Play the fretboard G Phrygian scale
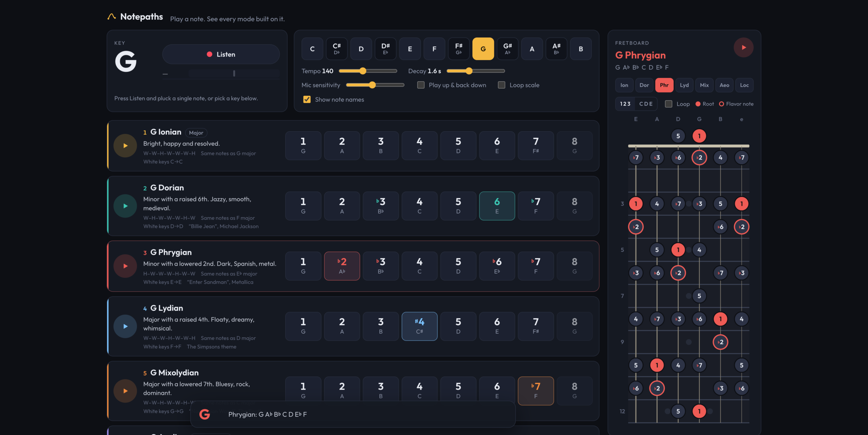The height and width of the screenshot is (435, 868). point(744,47)
